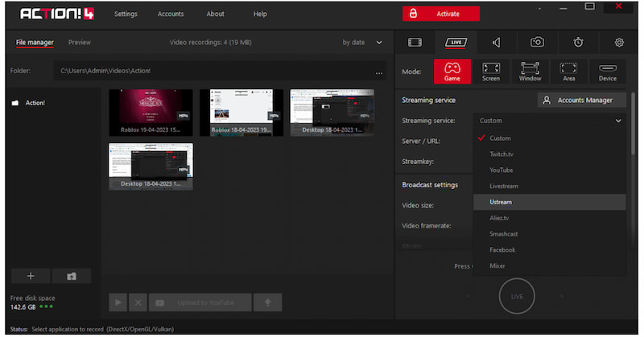Open the Accounts menu

tap(170, 14)
